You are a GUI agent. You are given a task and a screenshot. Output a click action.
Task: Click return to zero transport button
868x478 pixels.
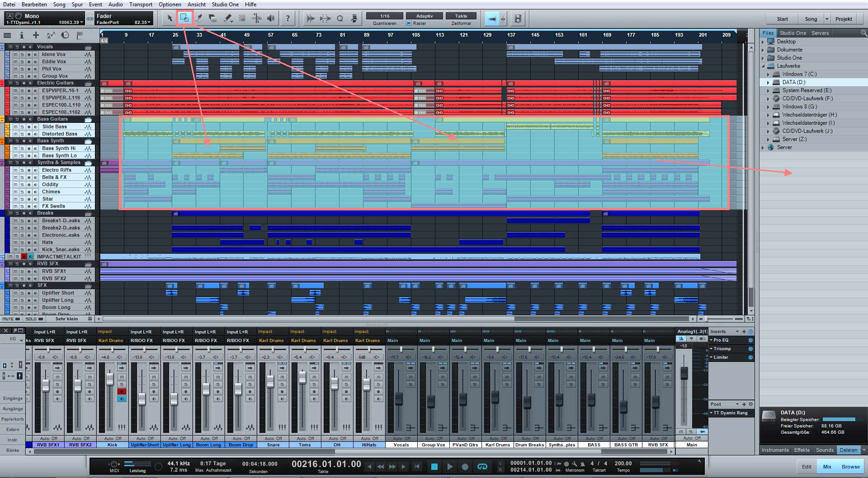click(x=417, y=467)
